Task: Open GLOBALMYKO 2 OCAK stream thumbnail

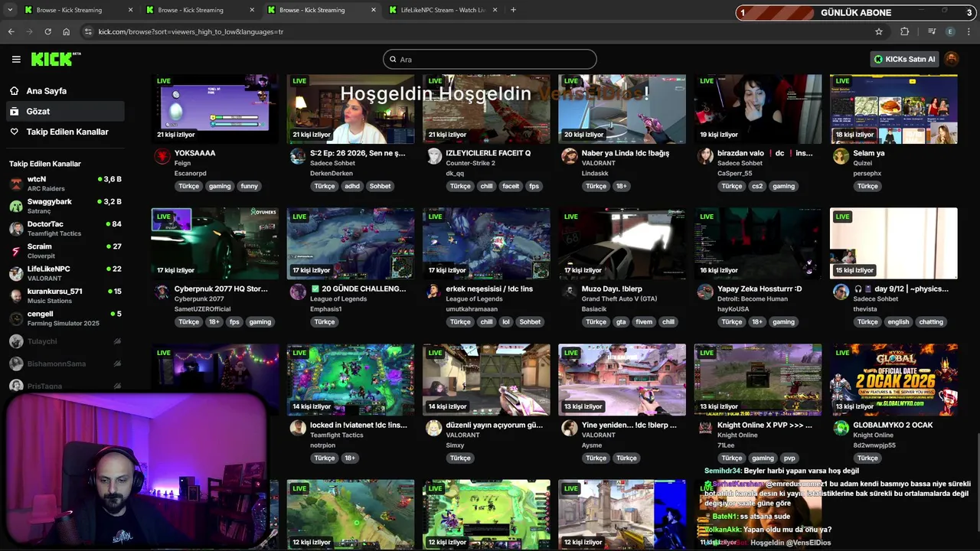Action: 893,380
